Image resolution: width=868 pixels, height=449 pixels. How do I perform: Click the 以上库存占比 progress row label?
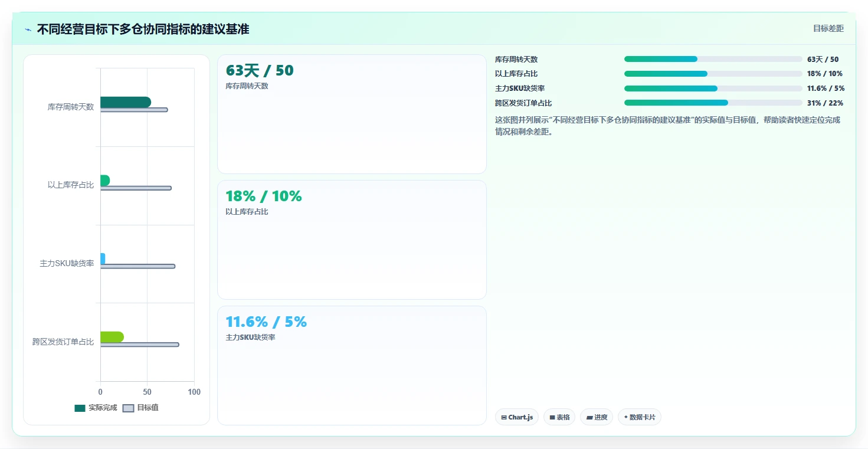[x=516, y=74]
